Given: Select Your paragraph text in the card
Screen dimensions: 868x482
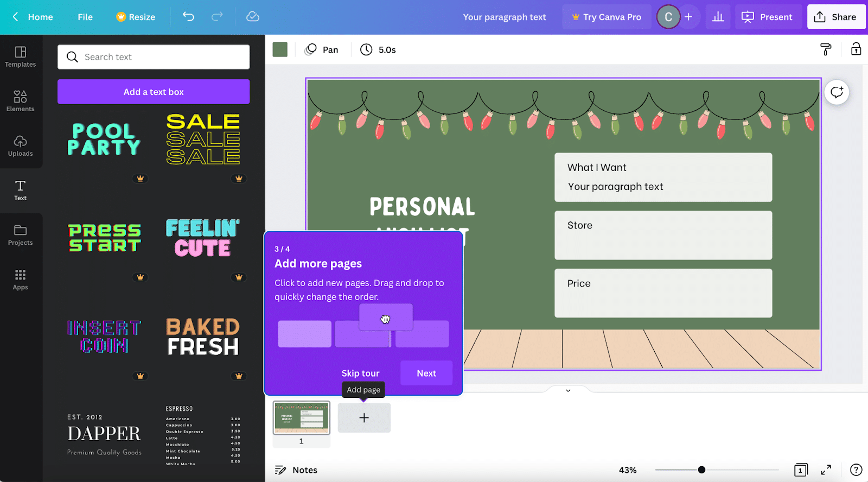Looking at the screenshot, I should tap(615, 187).
